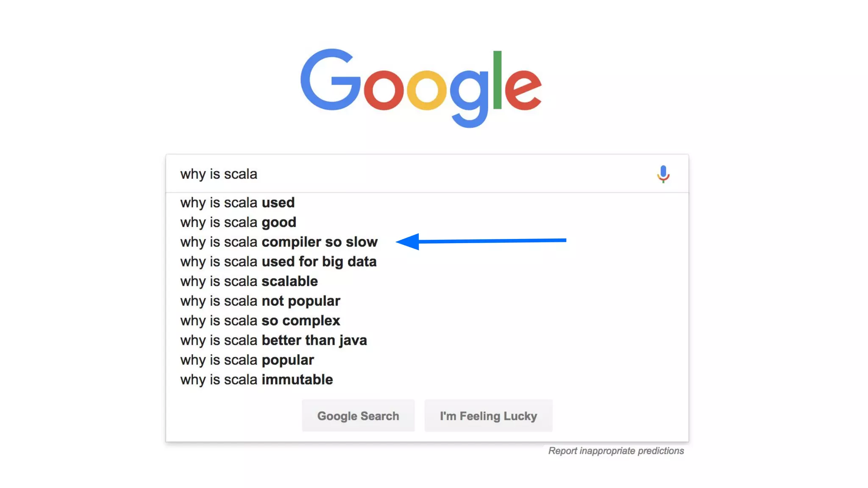Click the blue arrow annotation

pos(481,241)
